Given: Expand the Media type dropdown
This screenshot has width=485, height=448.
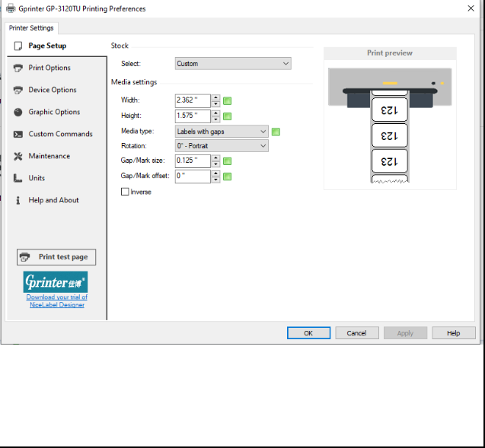Looking at the screenshot, I should pos(221,131).
